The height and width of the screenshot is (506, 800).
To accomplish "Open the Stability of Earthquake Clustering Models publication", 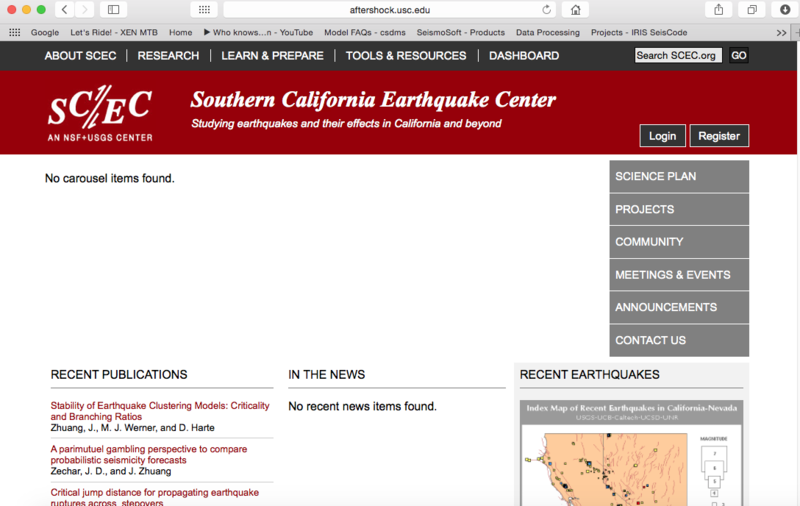I will click(x=160, y=411).
